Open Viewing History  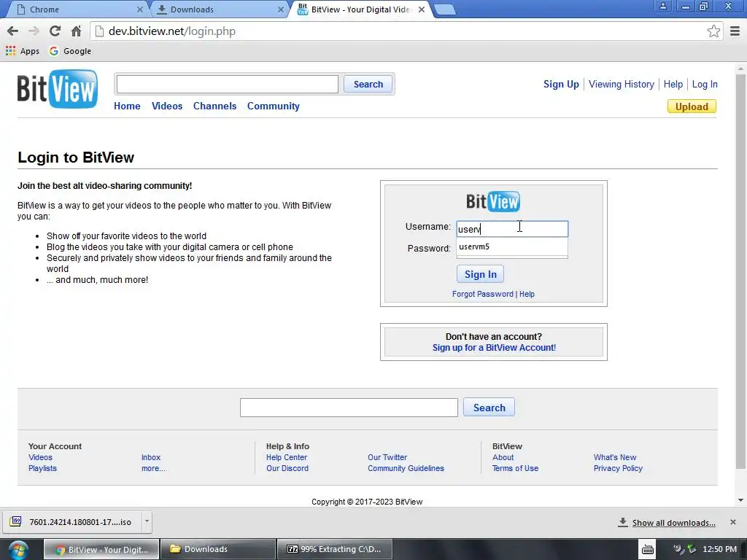point(622,85)
